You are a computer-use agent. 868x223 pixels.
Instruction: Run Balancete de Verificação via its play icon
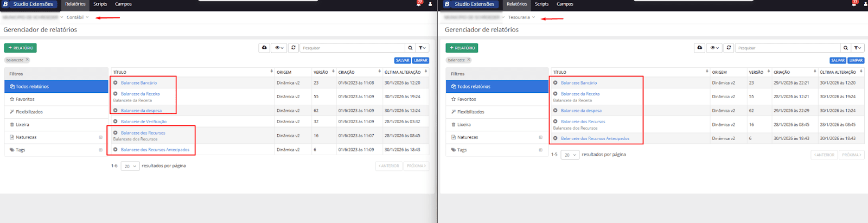(116, 122)
